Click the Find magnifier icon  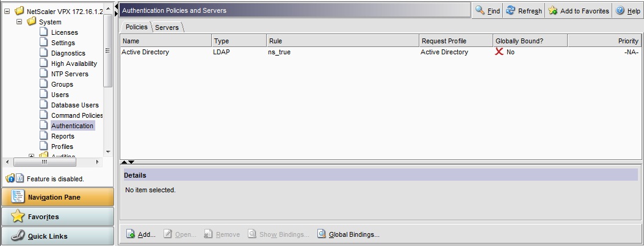pyautogui.click(x=480, y=10)
